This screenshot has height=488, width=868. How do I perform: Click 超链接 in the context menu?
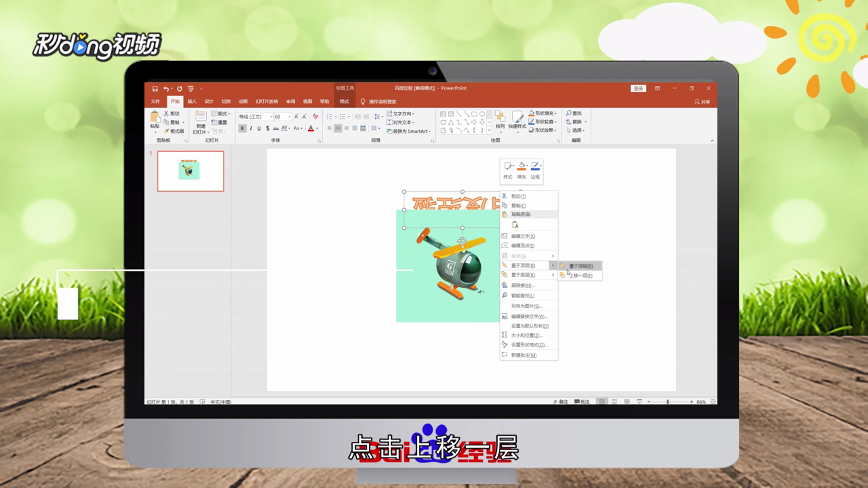click(529, 285)
